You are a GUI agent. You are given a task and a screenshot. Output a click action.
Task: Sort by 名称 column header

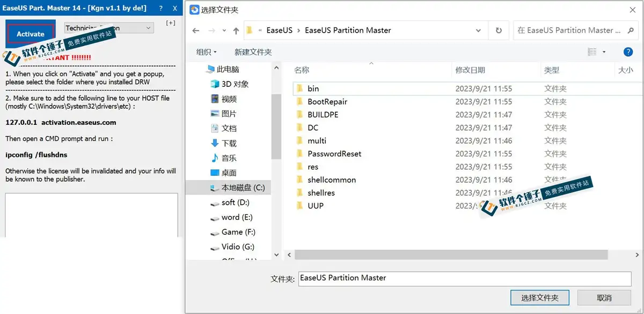click(302, 70)
